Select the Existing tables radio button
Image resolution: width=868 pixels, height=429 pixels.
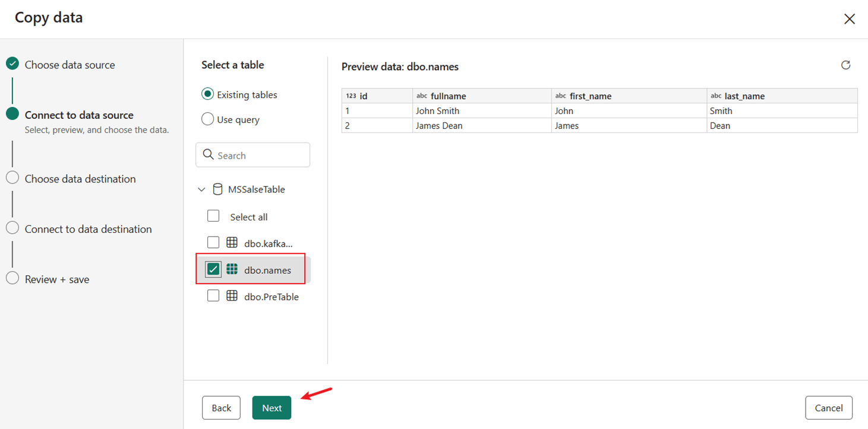pyautogui.click(x=207, y=94)
